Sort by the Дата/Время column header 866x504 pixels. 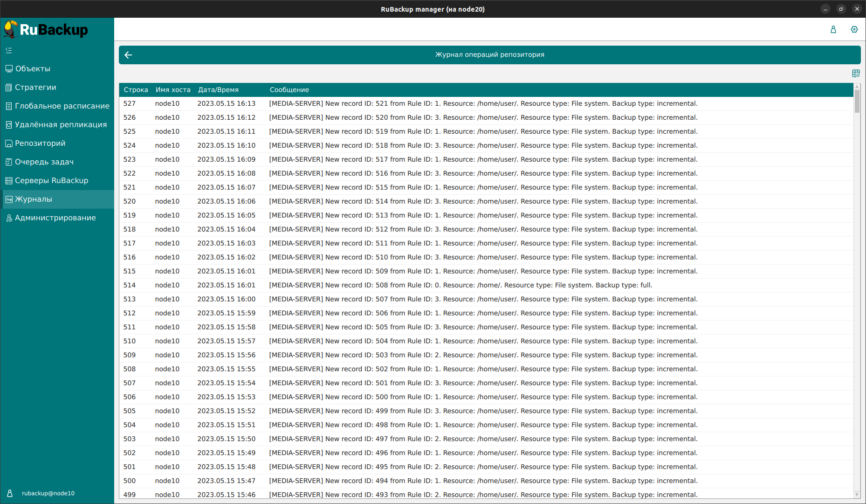click(218, 90)
